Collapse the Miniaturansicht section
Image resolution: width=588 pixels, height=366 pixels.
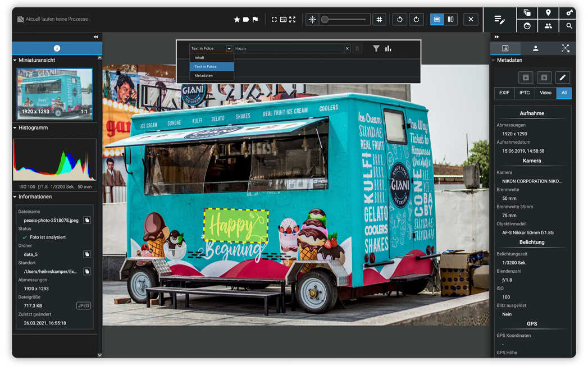15,60
